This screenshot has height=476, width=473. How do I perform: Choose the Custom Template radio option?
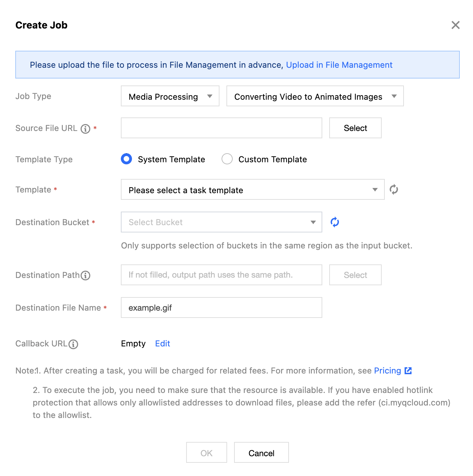tap(227, 159)
